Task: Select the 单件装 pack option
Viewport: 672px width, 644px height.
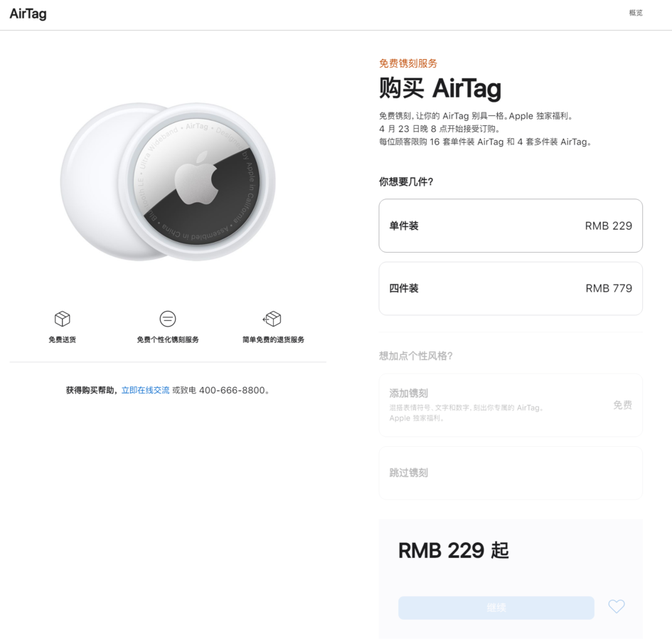Action: tap(510, 225)
